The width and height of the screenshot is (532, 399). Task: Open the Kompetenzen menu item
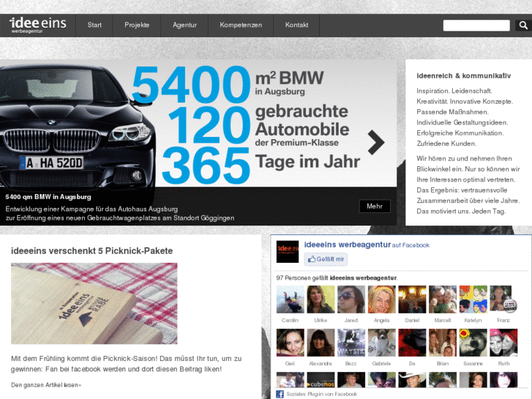click(241, 25)
